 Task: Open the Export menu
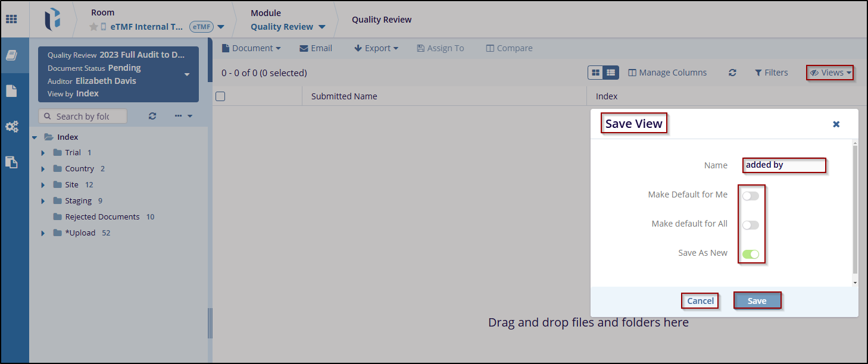point(376,48)
